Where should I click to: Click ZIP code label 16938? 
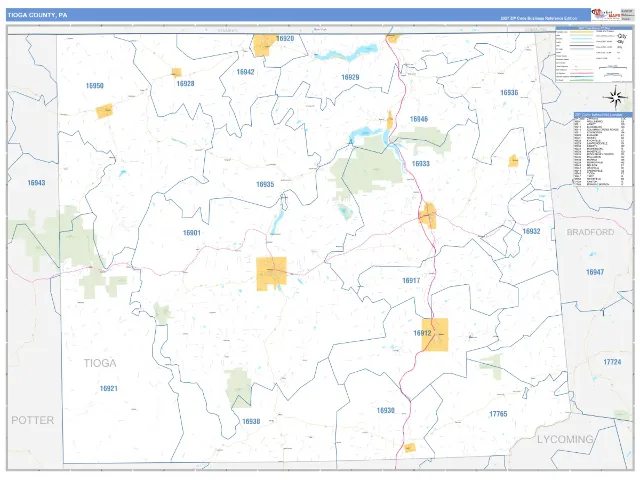coord(251,422)
